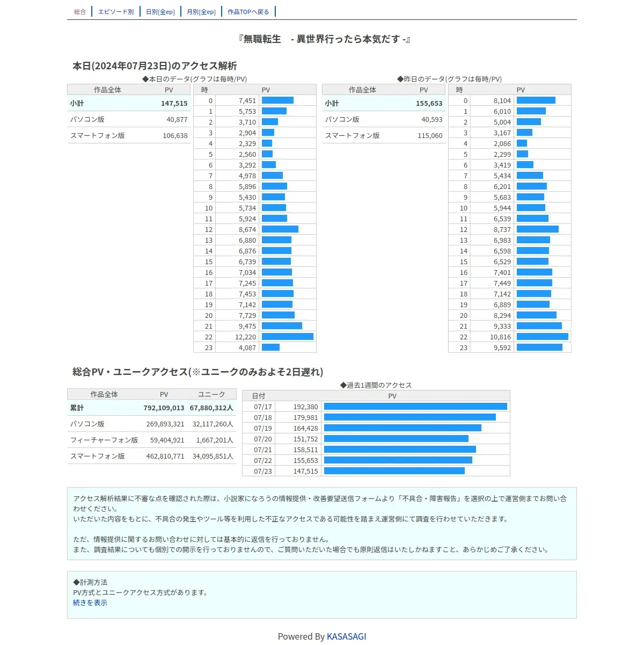Click cumulative unique 67,880,312人
The width and height of the screenshot is (644, 645).
pos(211,408)
